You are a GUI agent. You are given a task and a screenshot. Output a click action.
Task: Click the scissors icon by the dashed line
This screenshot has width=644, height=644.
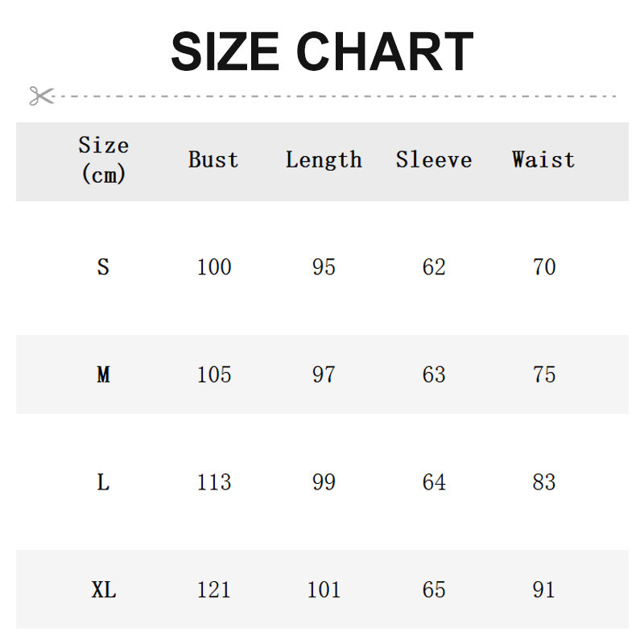pyautogui.click(x=40, y=96)
